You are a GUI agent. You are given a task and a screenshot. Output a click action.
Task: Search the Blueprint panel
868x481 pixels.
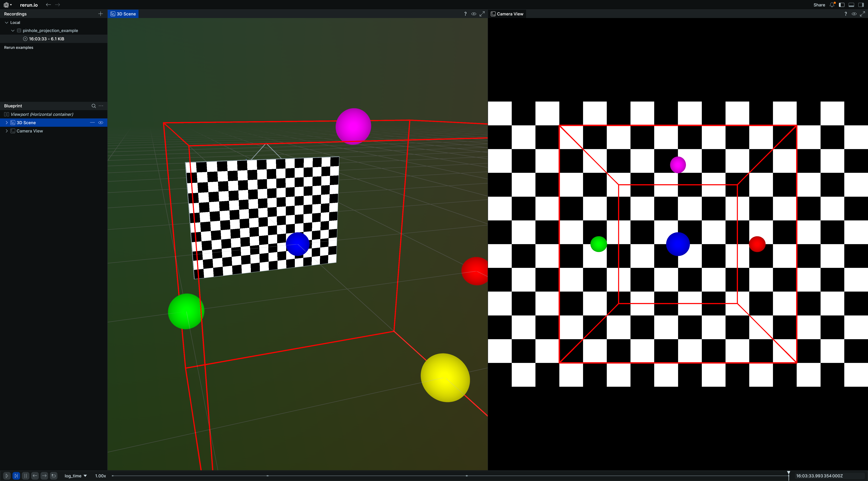tap(94, 106)
